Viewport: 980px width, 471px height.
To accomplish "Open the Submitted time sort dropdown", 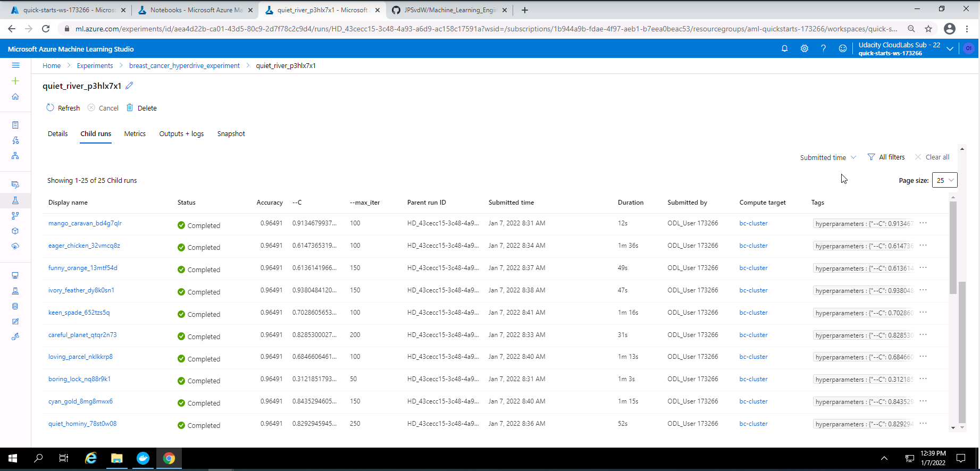I will (x=828, y=157).
